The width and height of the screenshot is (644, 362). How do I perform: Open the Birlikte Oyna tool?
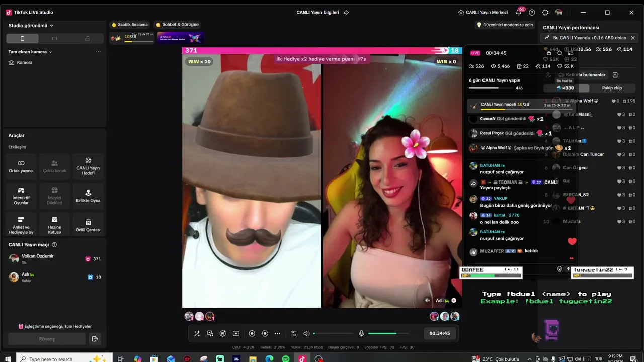(88, 196)
